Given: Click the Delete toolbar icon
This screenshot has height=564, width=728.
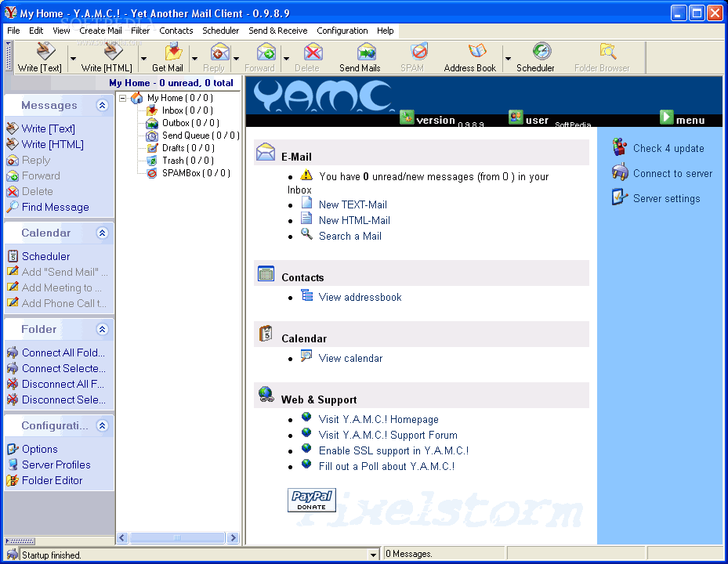Looking at the screenshot, I should pos(313,52).
